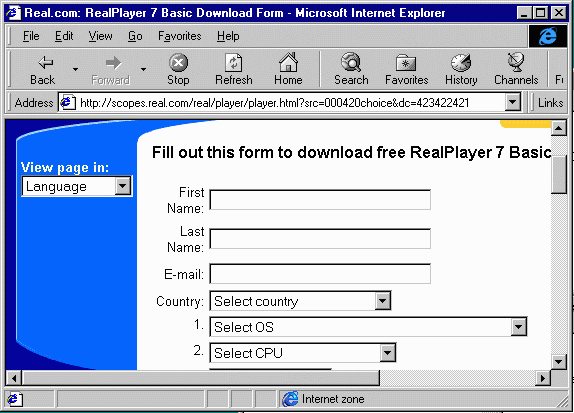This screenshot has width=574, height=413.
Task: Go to Home via house icon
Action: 288,62
